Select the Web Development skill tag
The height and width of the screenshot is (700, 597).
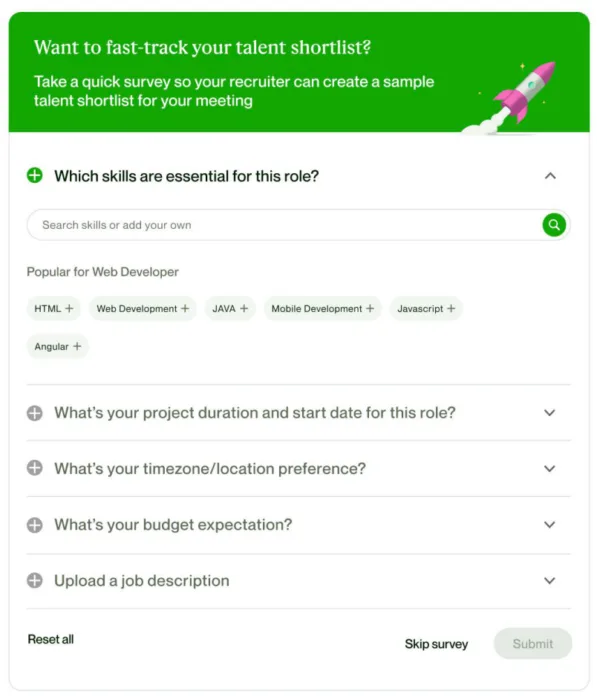[x=143, y=308]
